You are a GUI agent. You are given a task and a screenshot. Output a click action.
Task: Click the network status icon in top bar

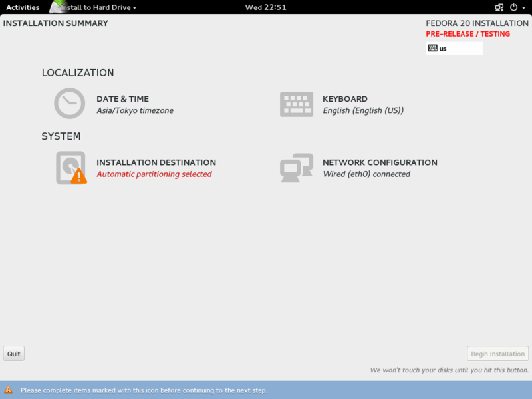499,7
